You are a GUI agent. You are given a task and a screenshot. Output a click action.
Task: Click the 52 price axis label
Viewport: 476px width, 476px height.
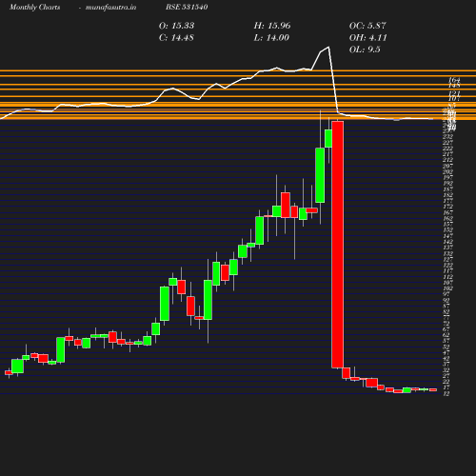click(446, 347)
